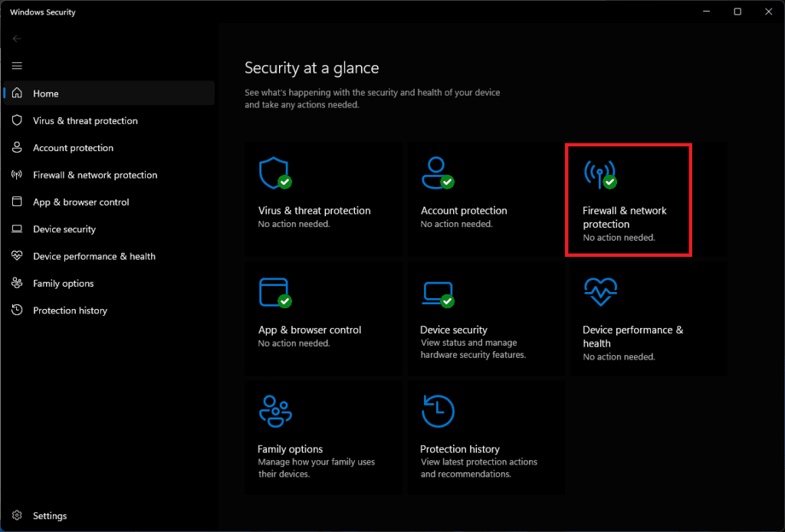The image size is (785, 532).
Task: Open Settings at bottom of sidebar
Action: click(50, 516)
